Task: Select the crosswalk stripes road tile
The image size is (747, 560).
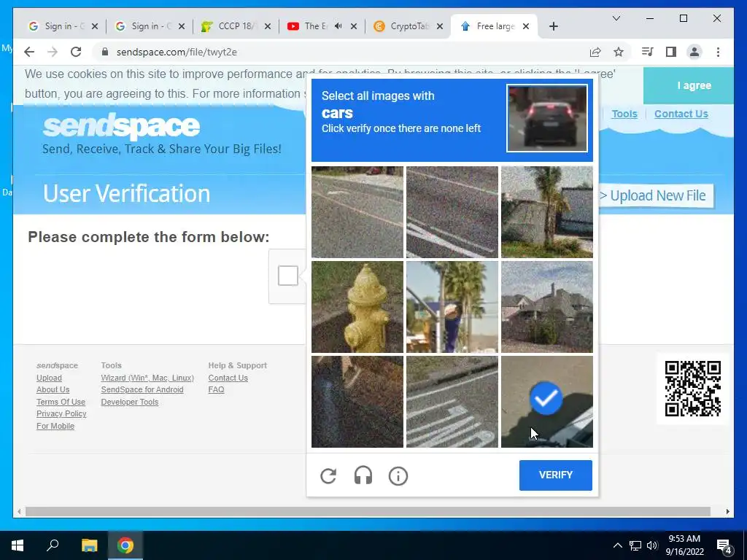Action: [x=452, y=402]
